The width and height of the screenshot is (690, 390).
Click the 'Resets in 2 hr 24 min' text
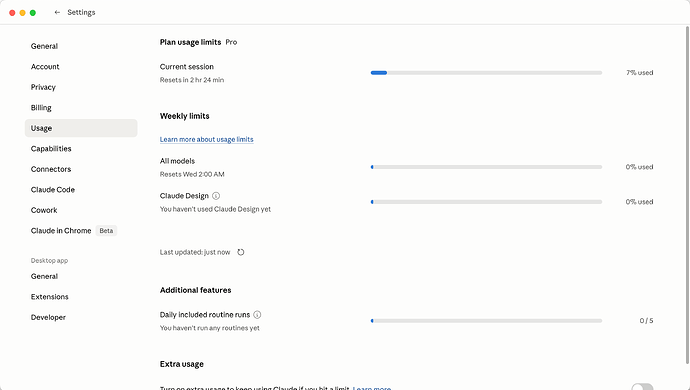192,80
